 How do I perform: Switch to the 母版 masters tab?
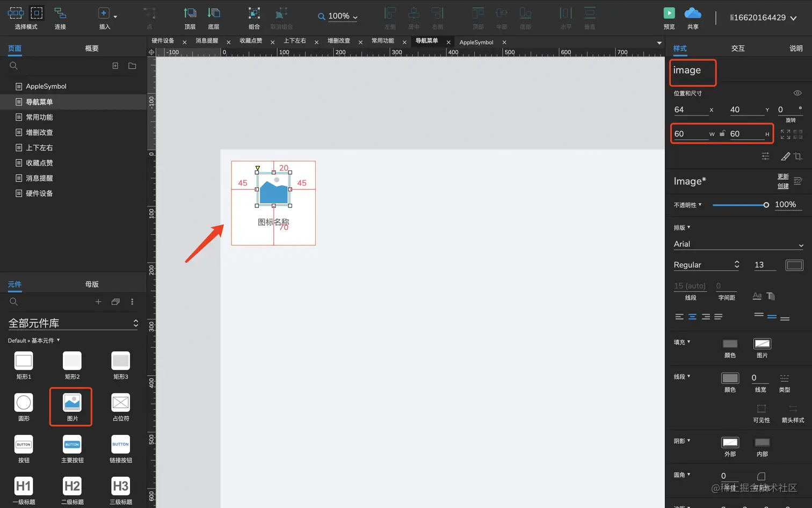coord(92,284)
